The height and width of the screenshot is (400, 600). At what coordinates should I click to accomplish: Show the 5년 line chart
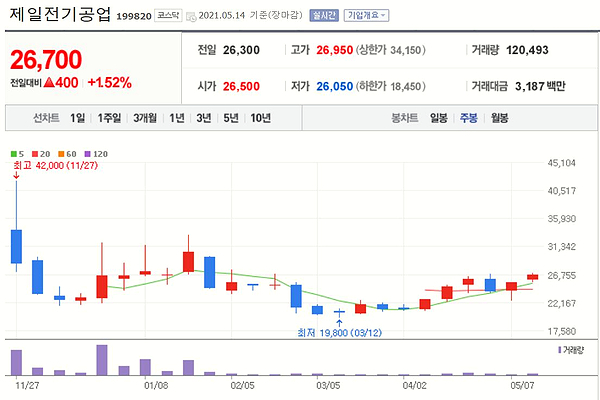click(x=231, y=118)
